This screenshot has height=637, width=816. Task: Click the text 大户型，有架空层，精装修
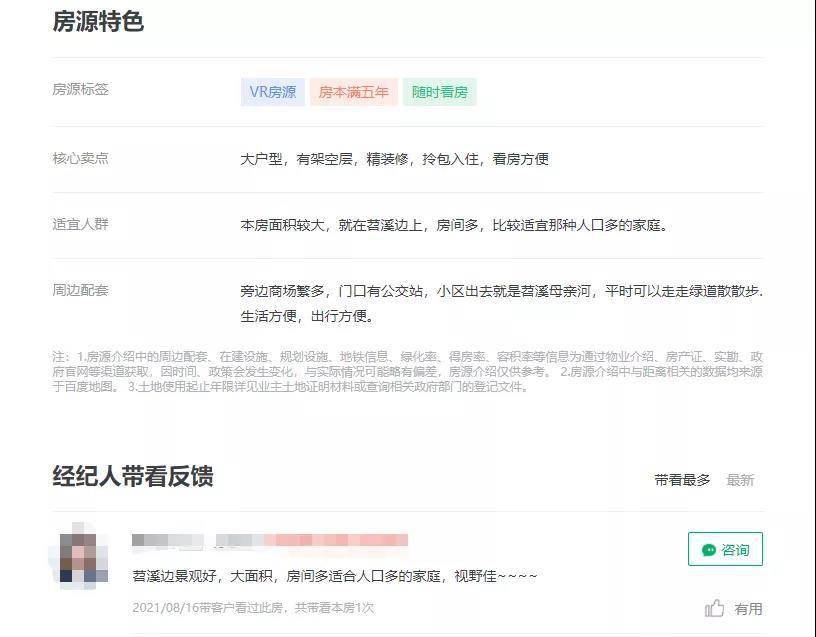pyautogui.click(x=325, y=159)
